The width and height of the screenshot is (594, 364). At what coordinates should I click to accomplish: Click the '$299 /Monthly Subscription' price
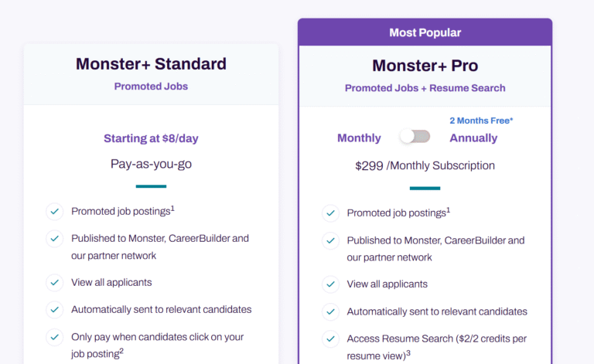pyautogui.click(x=425, y=165)
